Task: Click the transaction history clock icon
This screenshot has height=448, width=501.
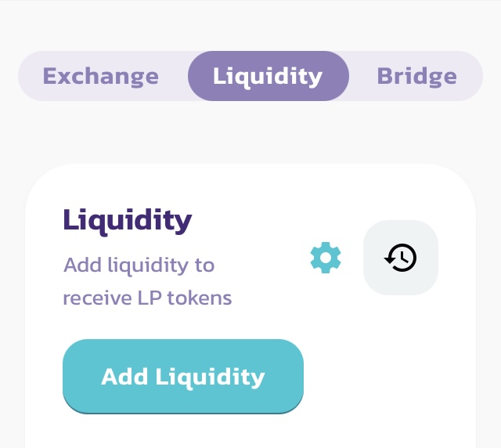Action: coord(401,258)
